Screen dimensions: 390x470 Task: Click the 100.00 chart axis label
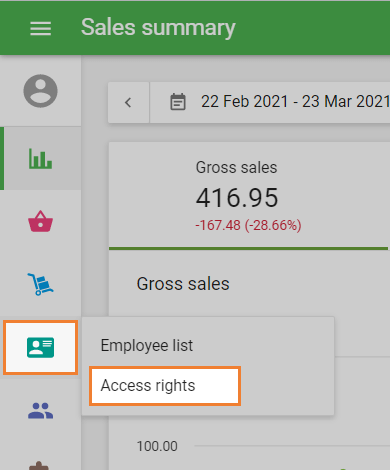point(157,446)
